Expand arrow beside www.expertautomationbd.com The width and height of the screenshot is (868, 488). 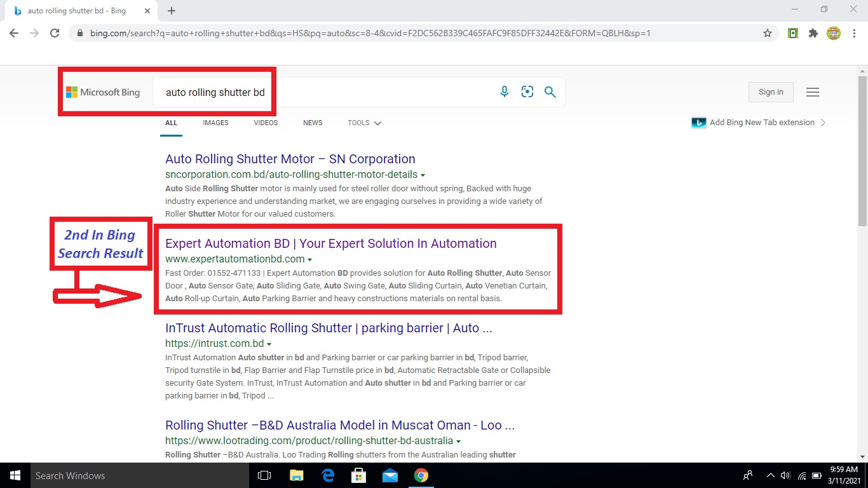[310, 259]
